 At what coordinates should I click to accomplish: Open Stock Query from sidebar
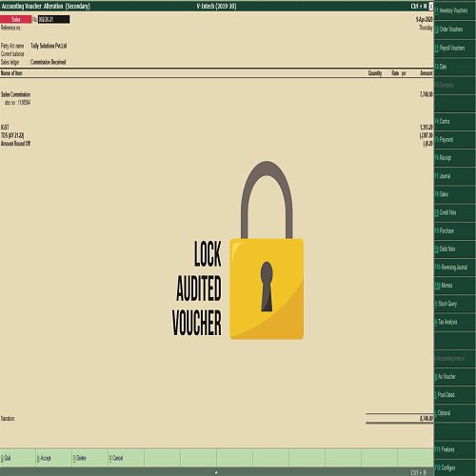455,304
